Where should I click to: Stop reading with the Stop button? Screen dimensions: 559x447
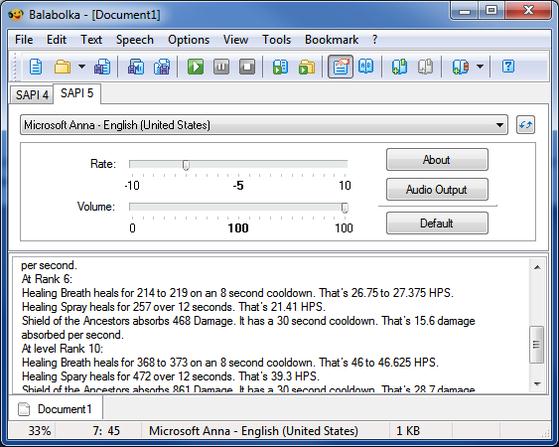[x=247, y=67]
